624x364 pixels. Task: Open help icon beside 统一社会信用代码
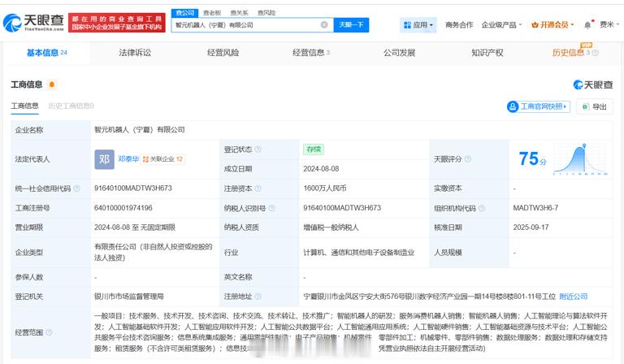77,188
